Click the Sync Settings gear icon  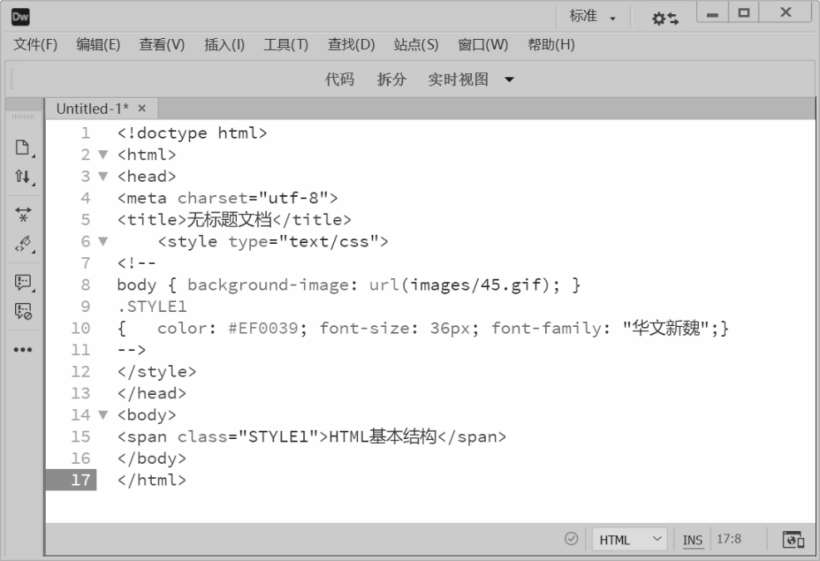[664, 17]
